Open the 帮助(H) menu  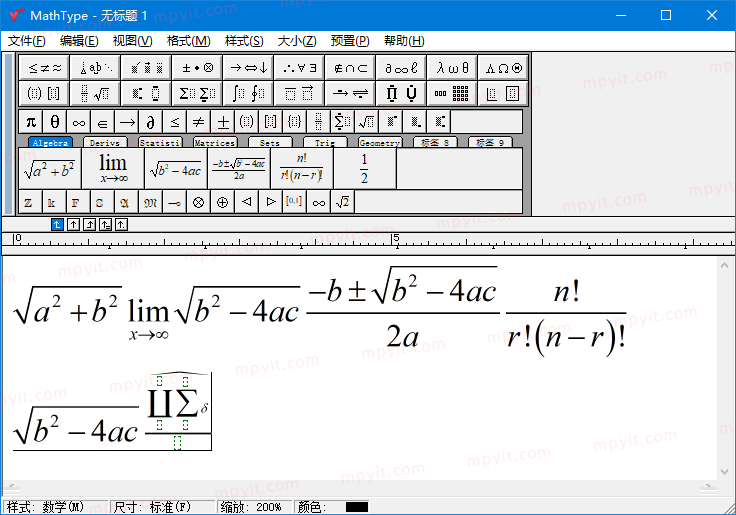(404, 41)
